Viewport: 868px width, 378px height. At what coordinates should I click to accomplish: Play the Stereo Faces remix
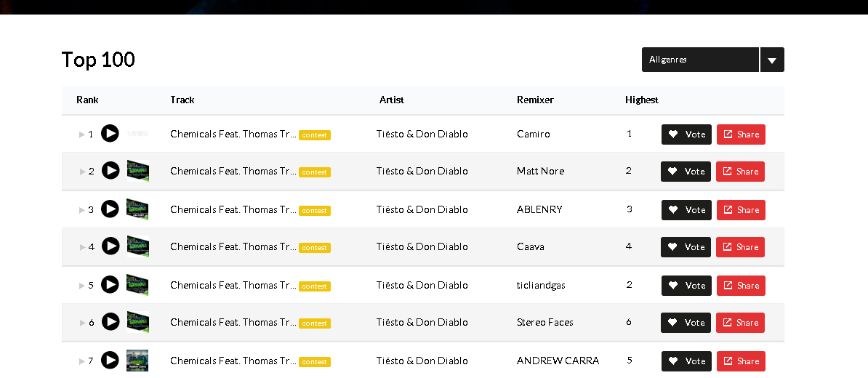click(110, 322)
